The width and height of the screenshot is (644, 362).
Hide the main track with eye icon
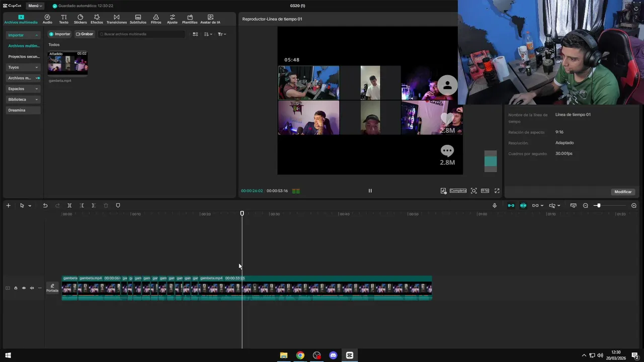click(x=24, y=288)
